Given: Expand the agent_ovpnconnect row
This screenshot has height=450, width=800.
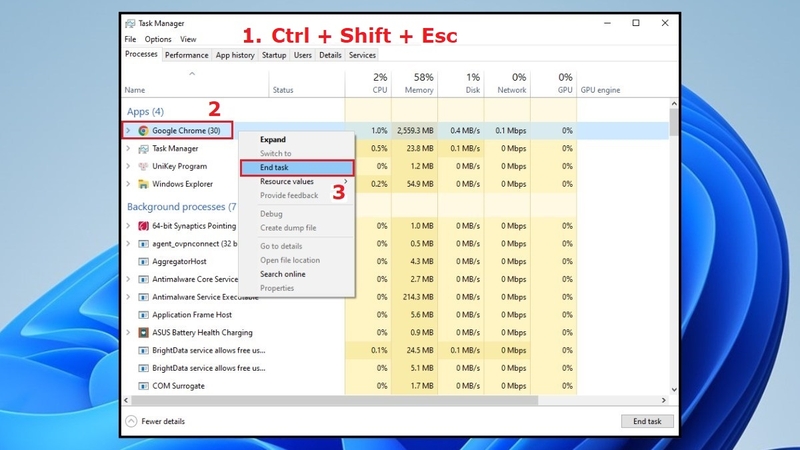Looking at the screenshot, I should (x=128, y=244).
